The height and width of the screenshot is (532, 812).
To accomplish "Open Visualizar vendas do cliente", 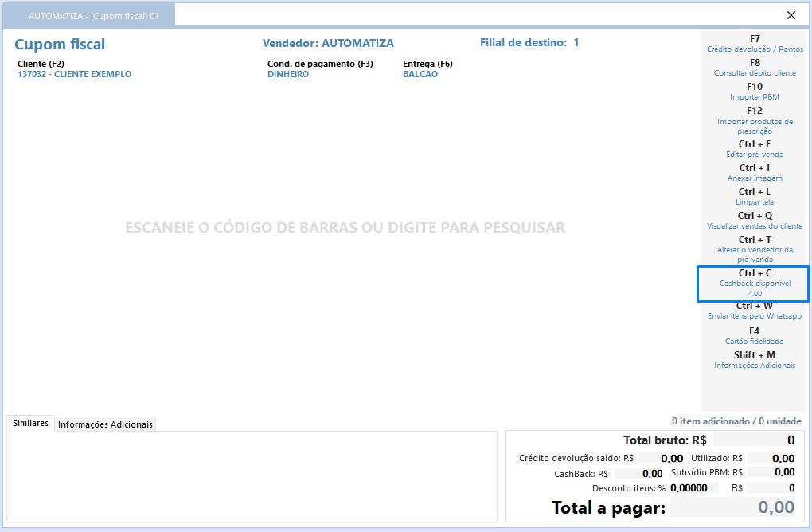I will 755,221.
